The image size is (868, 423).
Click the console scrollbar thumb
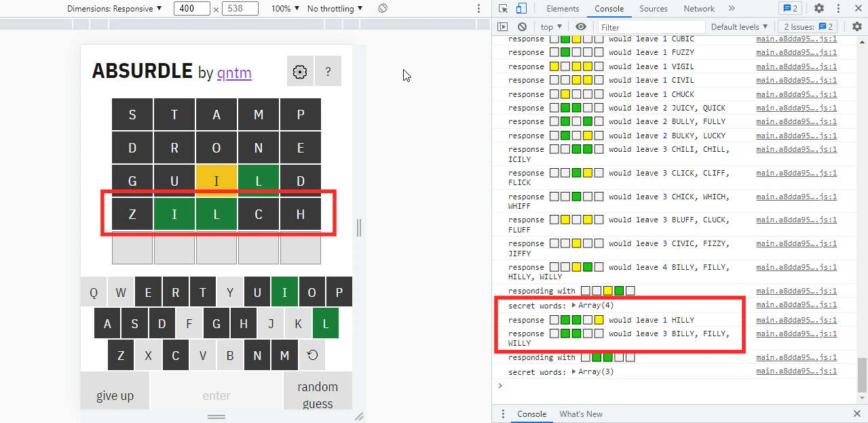click(862, 375)
